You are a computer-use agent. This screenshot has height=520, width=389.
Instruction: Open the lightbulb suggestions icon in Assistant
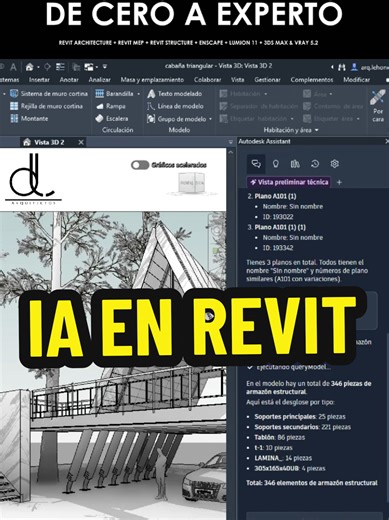pos(276,164)
